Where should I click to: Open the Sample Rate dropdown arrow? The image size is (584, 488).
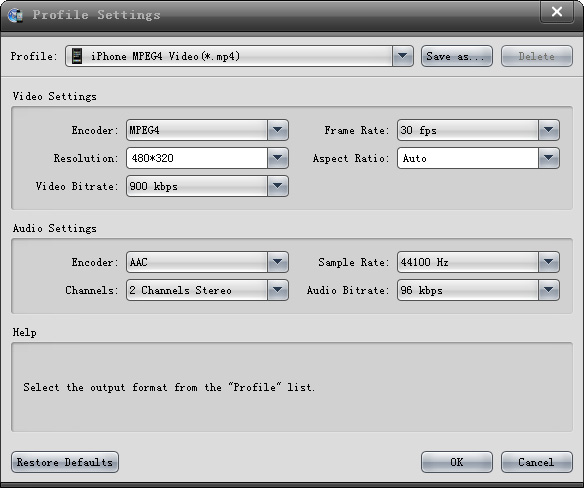[x=548, y=262]
